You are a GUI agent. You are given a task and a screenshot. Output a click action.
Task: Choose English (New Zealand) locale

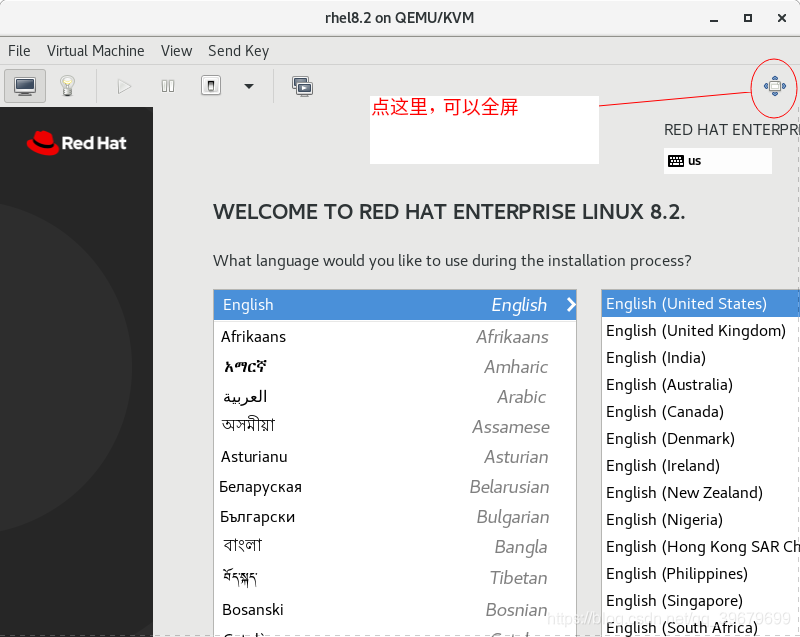point(701,493)
